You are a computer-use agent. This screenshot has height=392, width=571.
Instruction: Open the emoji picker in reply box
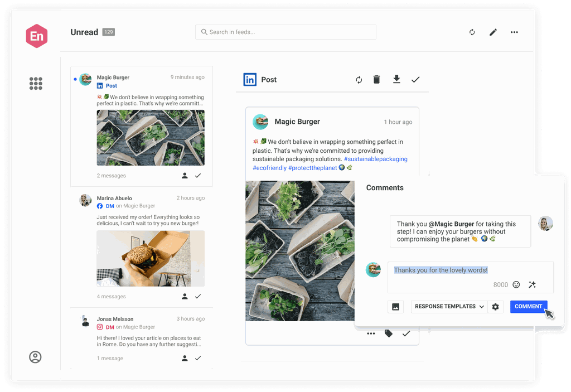(516, 284)
